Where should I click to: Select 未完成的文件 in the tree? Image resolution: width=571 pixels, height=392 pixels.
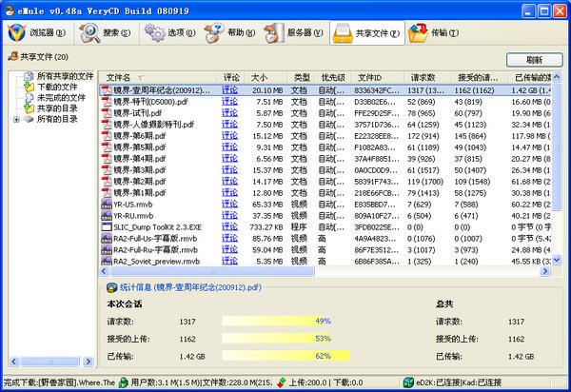(x=62, y=97)
